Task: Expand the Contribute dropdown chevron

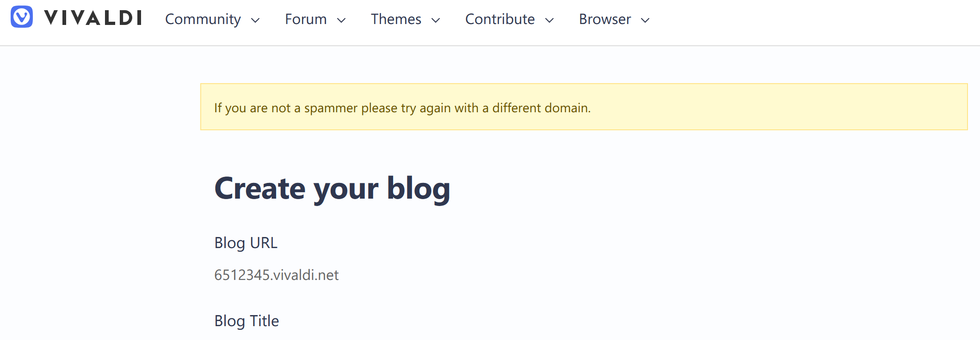Action: pyautogui.click(x=549, y=20)
